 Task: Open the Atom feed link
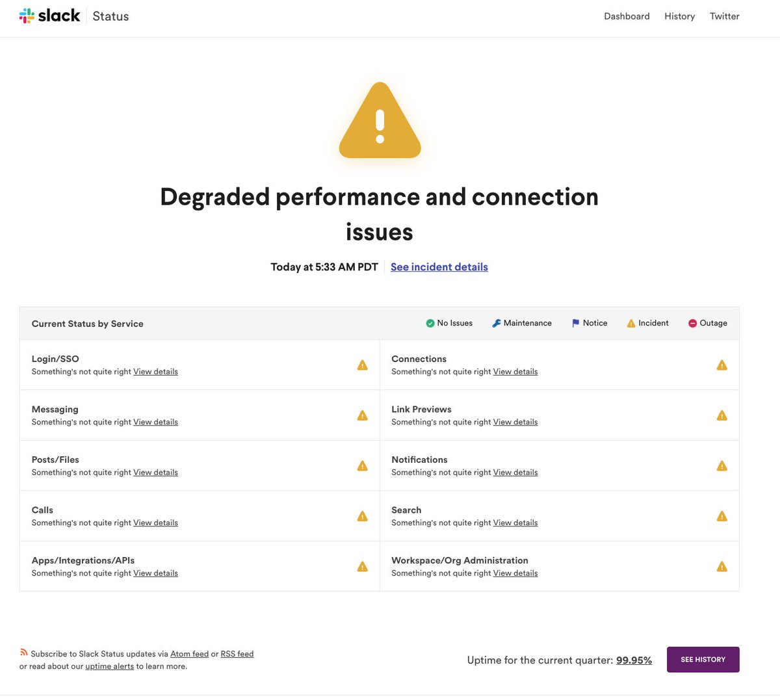(189, 654)
